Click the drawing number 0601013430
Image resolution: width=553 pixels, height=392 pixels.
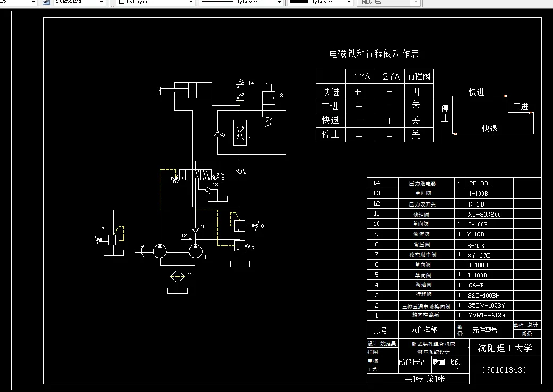click(x=504, y=370)
